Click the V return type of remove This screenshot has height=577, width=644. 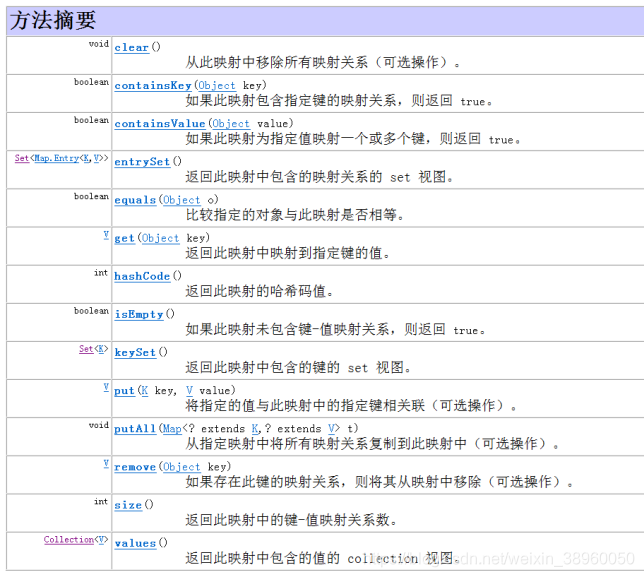106,464
